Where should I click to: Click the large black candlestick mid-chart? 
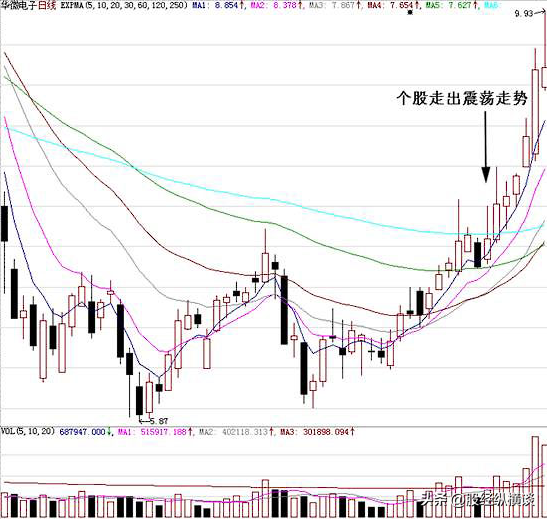click(x=284, y=310)
